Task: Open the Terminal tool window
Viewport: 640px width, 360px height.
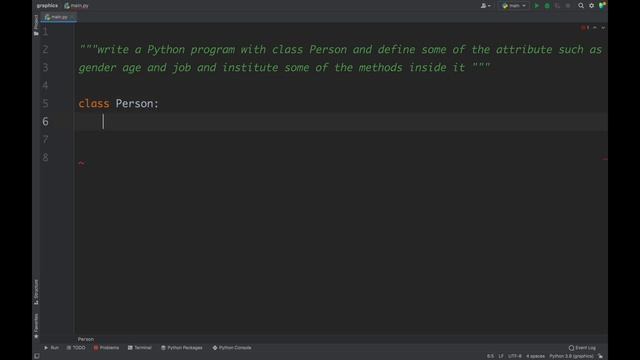Action: (140, 348)
